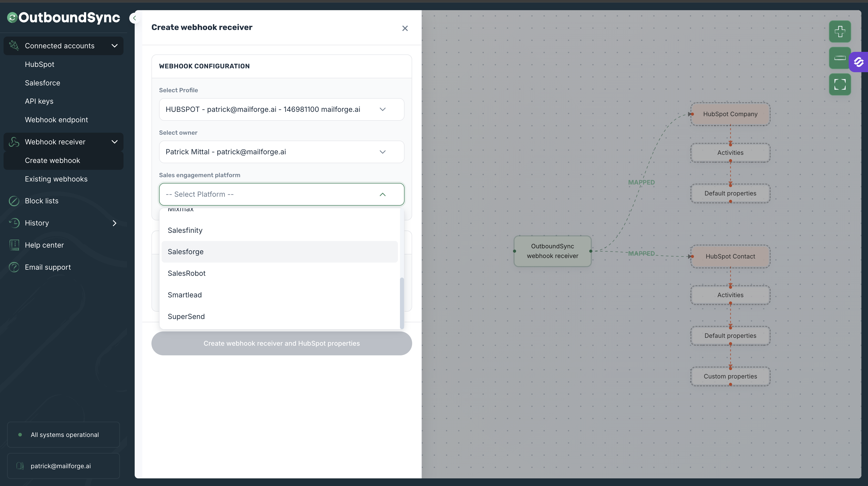Choose Salesforge from platform list

coord(186,252)
